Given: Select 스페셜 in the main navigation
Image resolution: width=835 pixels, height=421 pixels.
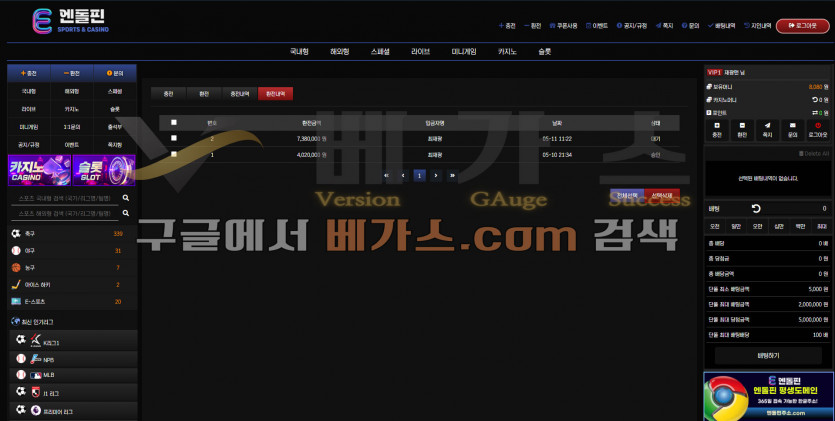Looking at the screenshot, I should point(380,52).
